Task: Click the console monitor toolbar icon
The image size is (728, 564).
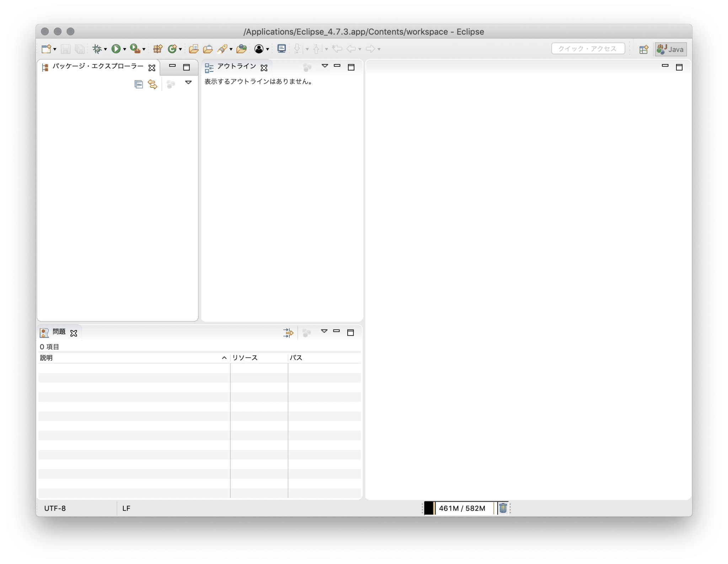Action: click(282, 49)
